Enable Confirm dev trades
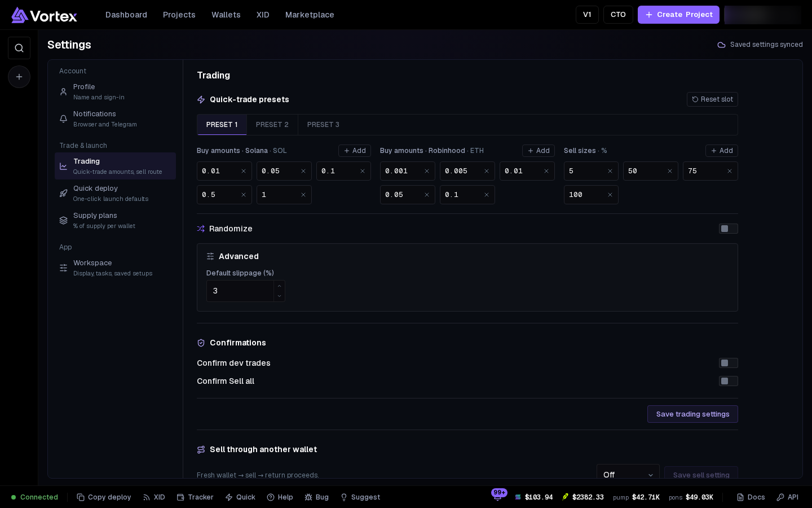The height and width of the screenshot is (508, 812). tap(729, 363)
